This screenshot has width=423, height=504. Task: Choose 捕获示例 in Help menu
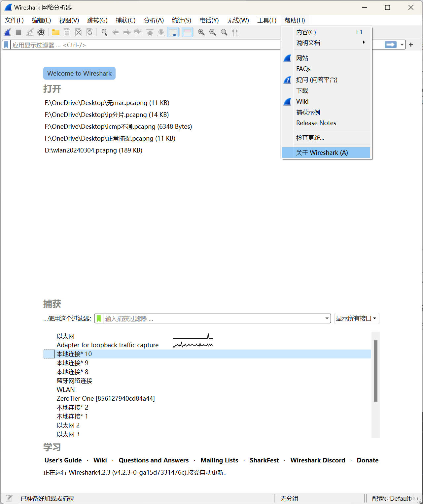tap(326, 112)
